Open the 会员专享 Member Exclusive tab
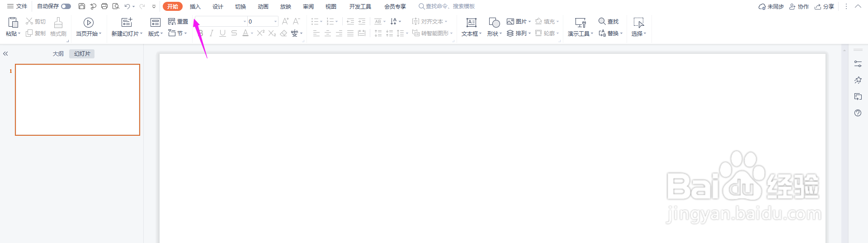This screenshot has width=868, height=243. pos(395,6)
